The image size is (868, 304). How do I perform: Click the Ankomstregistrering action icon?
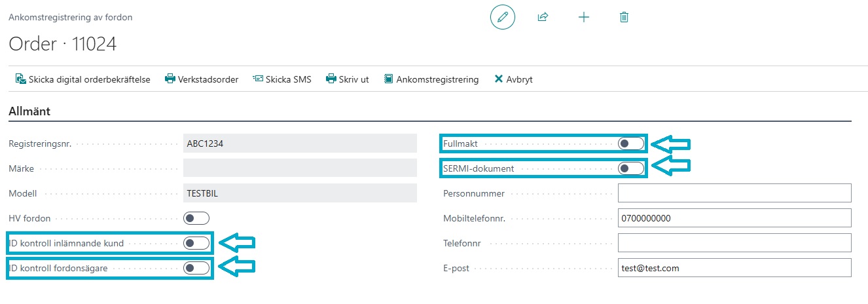pos(389,79)
